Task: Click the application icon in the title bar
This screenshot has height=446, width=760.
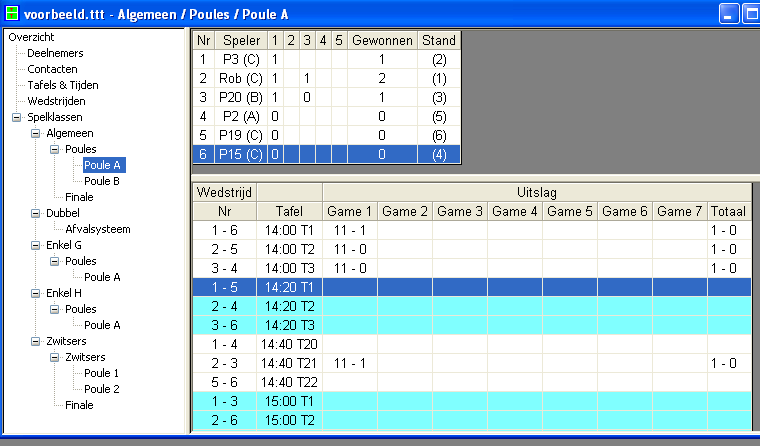Action: pos(11,12)
